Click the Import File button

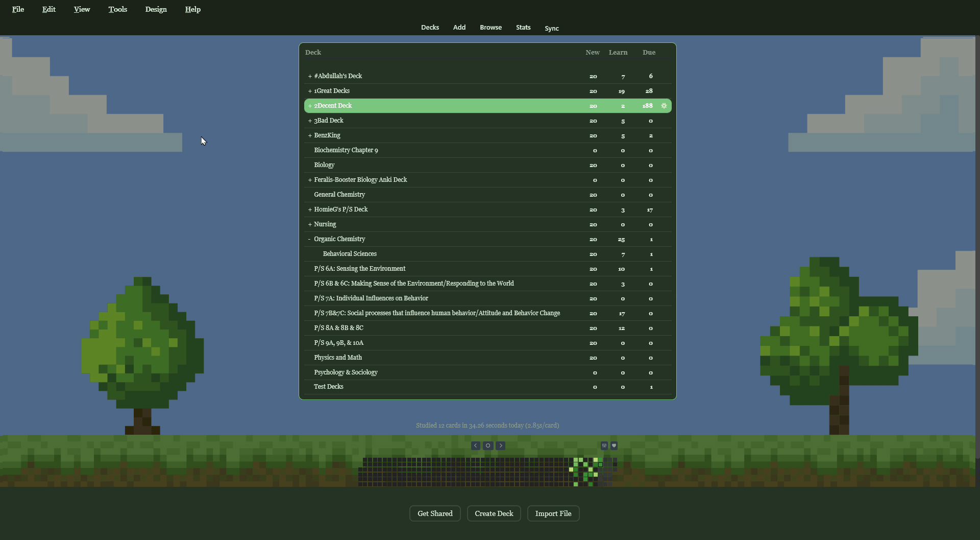point(553,513)
